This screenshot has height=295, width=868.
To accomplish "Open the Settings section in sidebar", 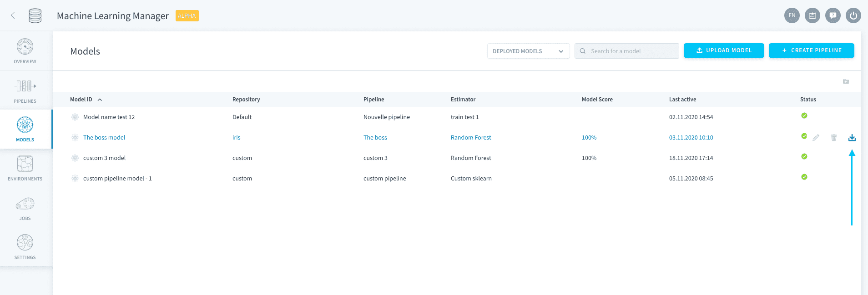I will tap(25, 247).
